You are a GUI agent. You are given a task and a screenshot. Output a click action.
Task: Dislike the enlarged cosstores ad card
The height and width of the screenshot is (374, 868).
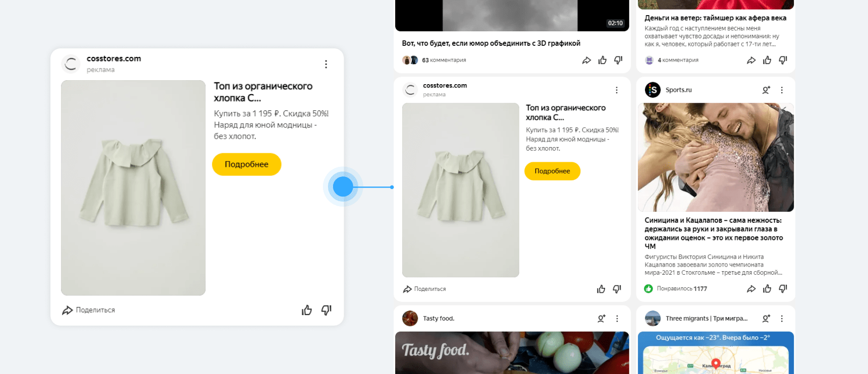327,310
